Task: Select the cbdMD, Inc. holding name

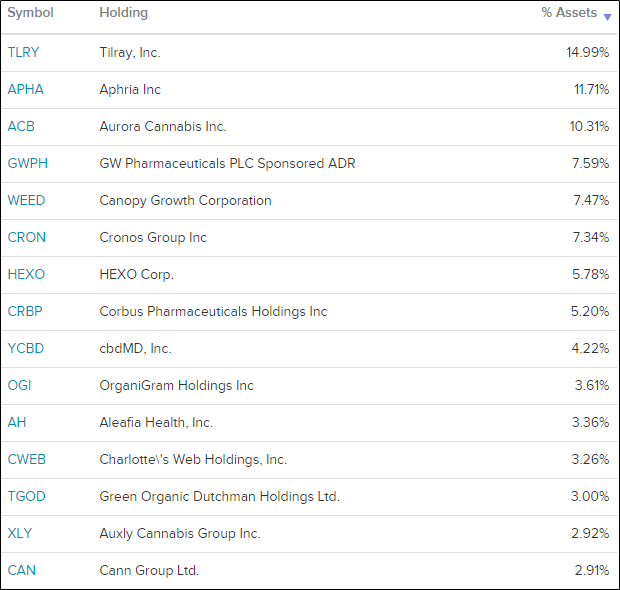Action: click(x=135, y=348)
